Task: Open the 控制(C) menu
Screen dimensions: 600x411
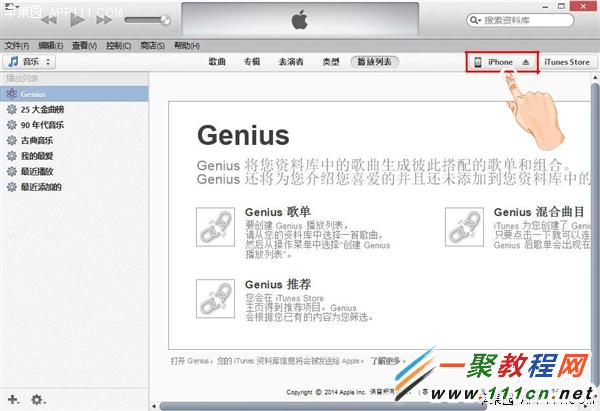Action: (118, 46)
